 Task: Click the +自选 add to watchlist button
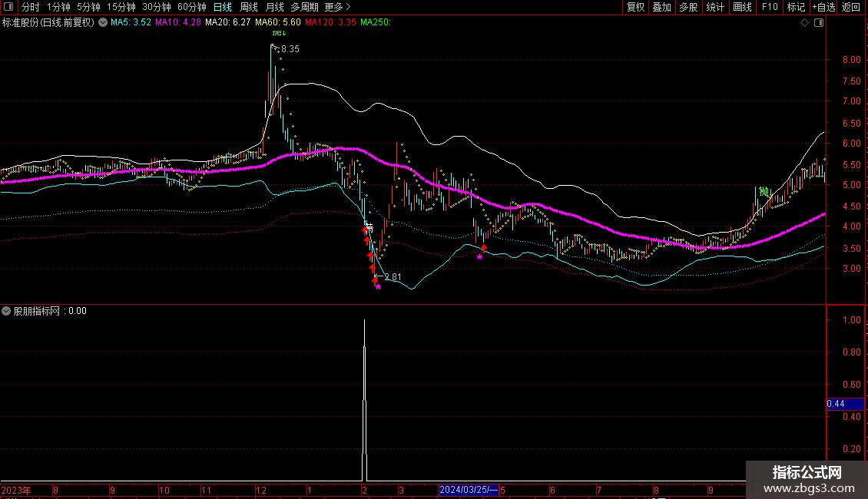tap(823, 7)
